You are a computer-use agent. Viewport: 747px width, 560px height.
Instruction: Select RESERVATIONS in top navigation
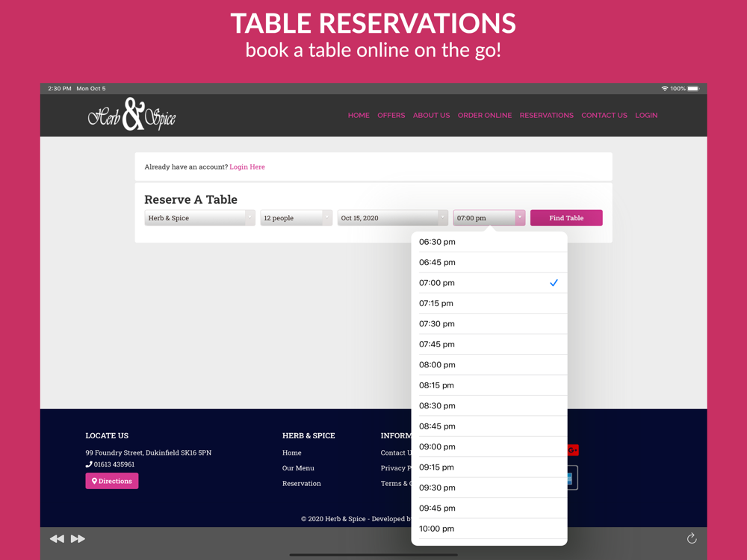(x=547, y=115)
